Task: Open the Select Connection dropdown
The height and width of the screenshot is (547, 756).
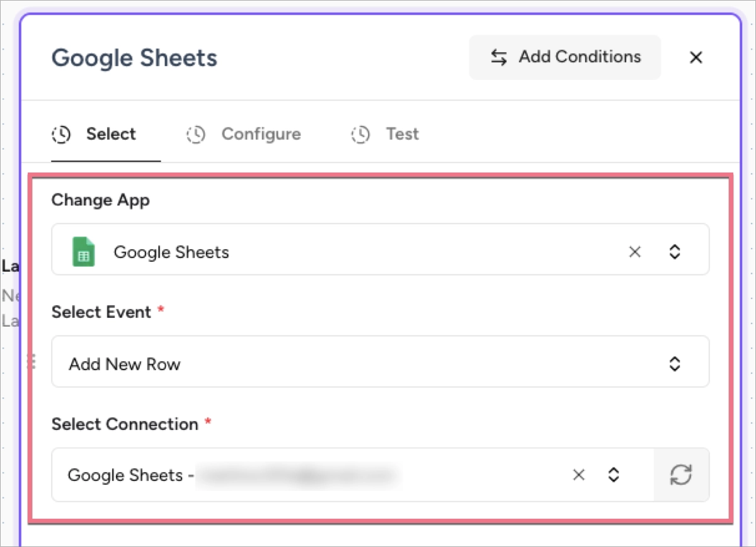Action: tap(614, 475)
